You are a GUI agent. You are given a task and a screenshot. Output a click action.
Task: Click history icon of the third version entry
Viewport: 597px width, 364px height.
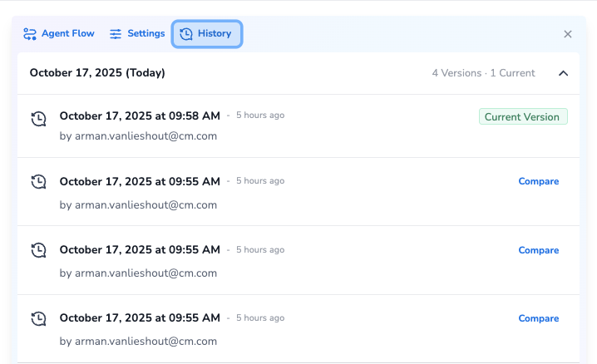click(38, 250)
